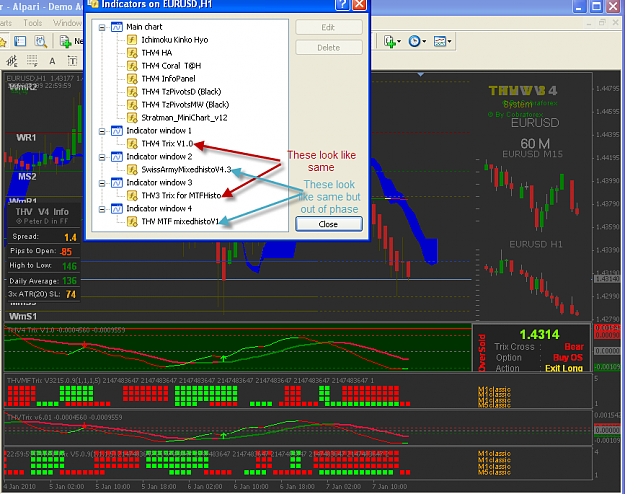Click the WmS1 pivot label on chart

point(23,316)
